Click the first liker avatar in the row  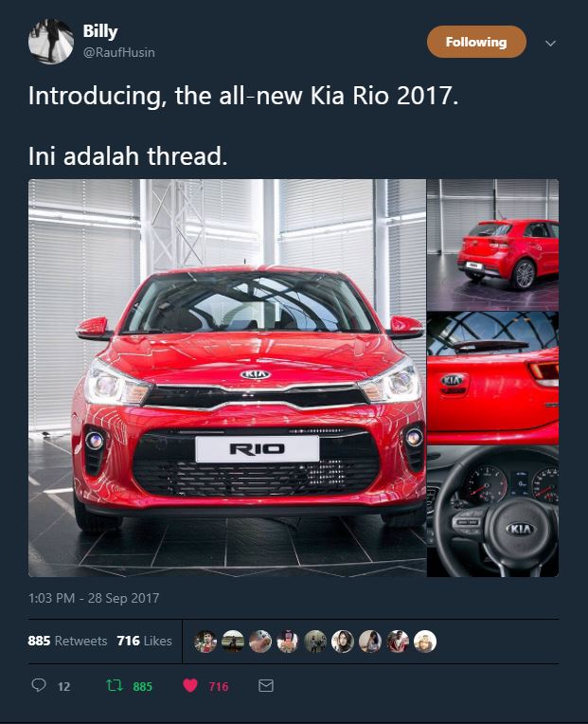point(205,642)
